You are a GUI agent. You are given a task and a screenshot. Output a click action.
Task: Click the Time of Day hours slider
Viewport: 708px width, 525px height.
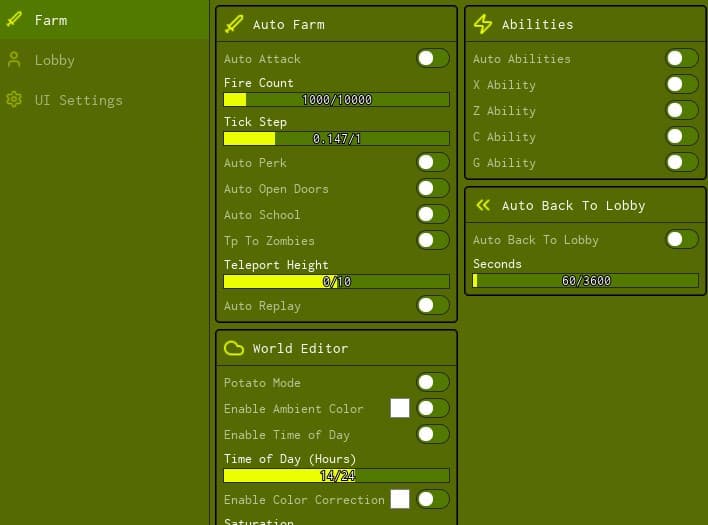336,476
